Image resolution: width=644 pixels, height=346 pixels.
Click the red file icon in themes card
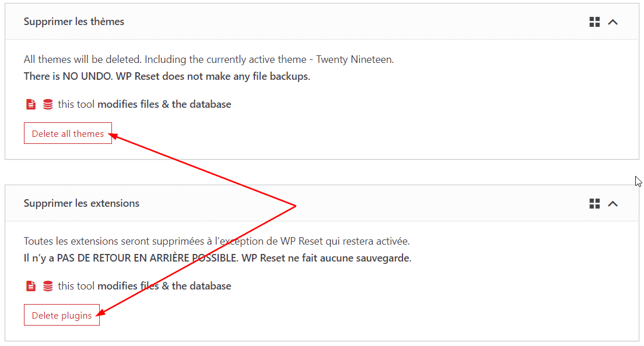[x=31, y=105]
